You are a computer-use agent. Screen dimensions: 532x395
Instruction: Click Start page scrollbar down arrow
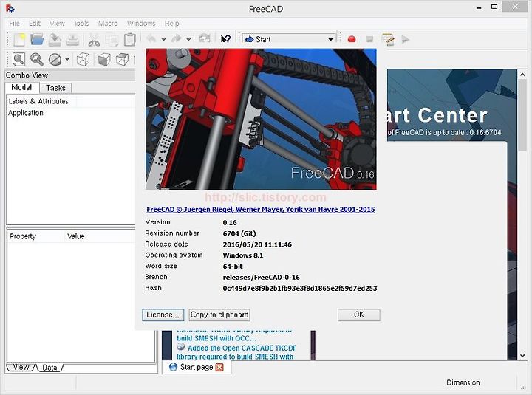point(522,355)
